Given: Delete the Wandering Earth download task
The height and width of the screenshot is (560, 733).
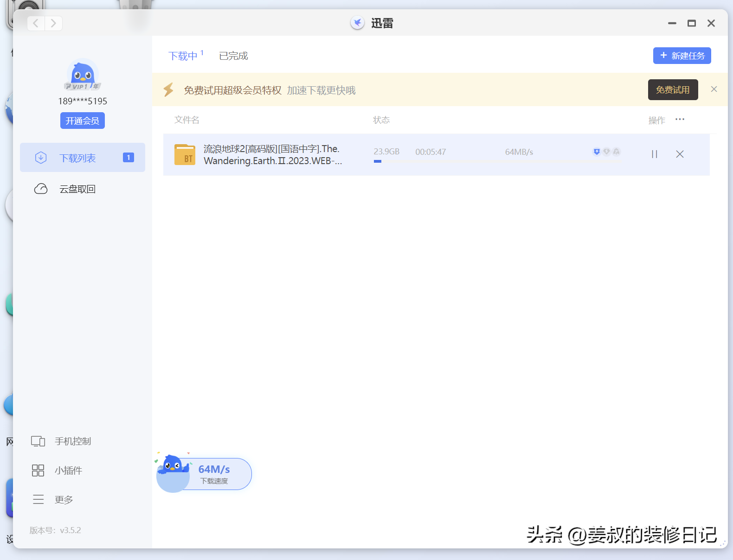Looking at the screenshot, I should click(680, 154).
